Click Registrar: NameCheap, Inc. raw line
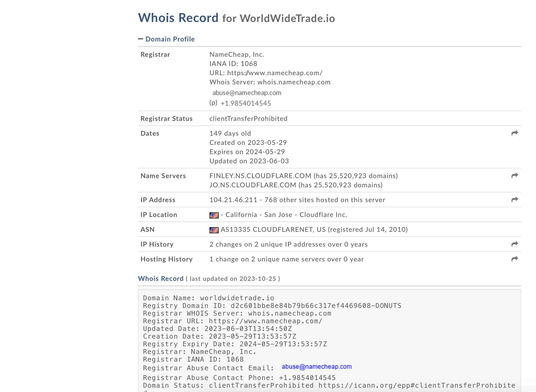The height and width of the screenshot is (392, 536). pos(200,352)
